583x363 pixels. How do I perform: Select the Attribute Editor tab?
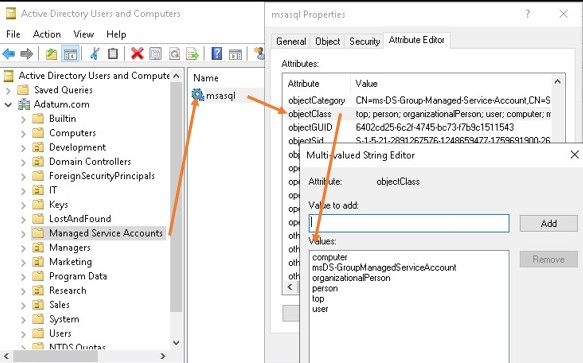click(416, 40)
